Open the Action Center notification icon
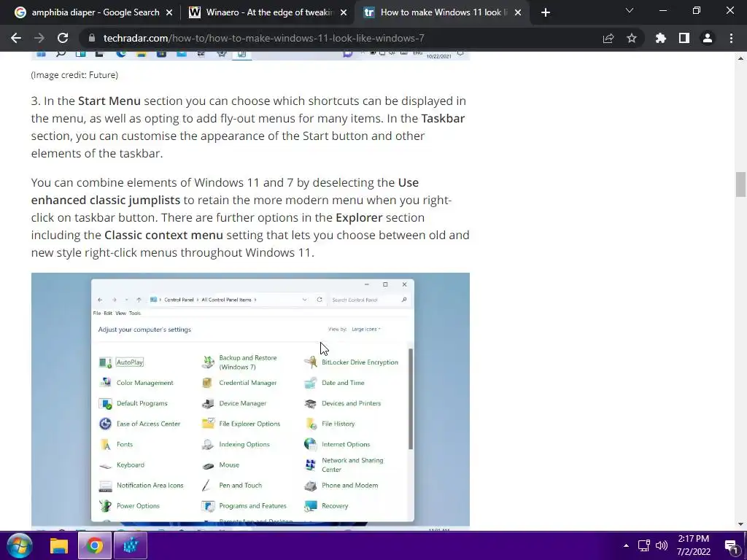Image resolution: width=747 pixels, height=560 pixels. coord(731,546)
